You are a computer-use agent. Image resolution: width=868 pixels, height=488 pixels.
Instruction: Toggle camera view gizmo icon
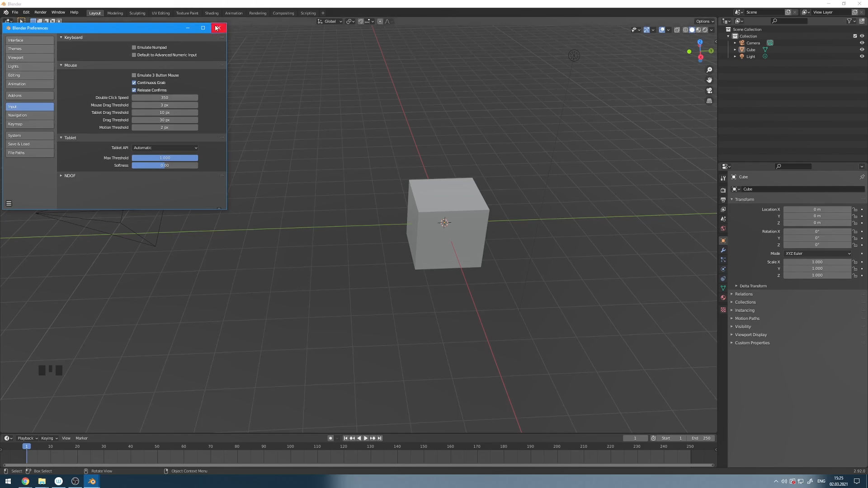709,90
